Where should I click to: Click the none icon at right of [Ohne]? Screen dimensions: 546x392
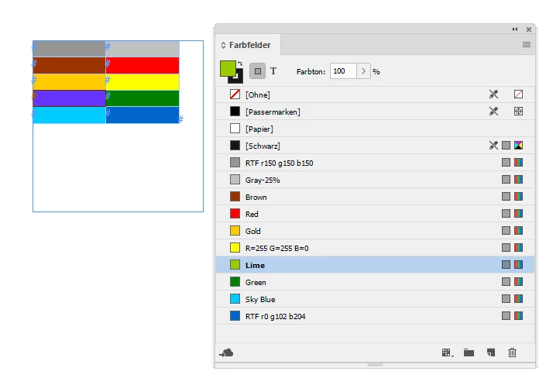pos(518,94)
